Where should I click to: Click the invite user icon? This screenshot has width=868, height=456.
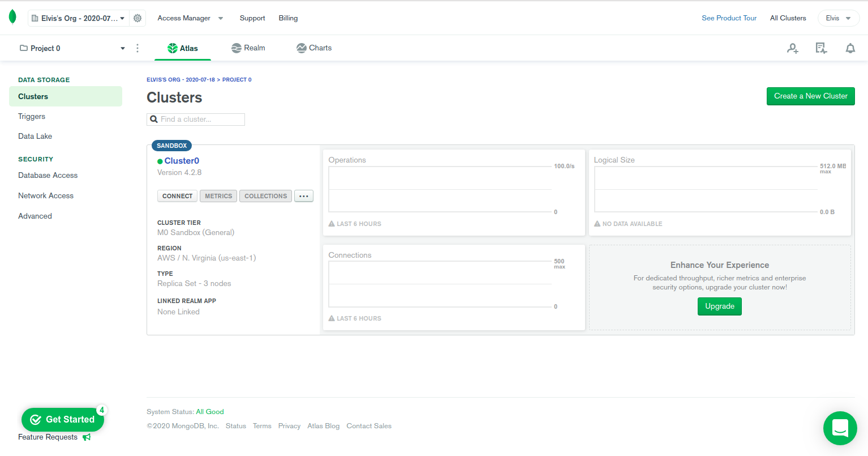pos(793,48)
